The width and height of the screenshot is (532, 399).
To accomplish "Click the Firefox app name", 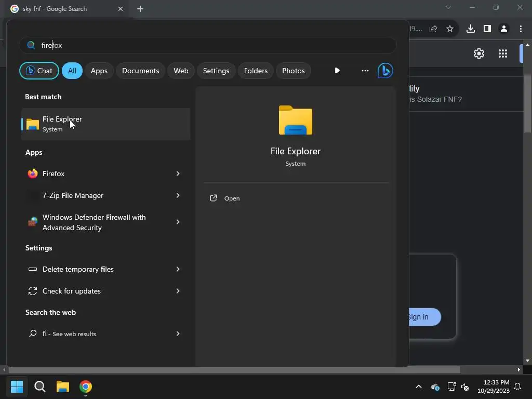I will 54,174.
